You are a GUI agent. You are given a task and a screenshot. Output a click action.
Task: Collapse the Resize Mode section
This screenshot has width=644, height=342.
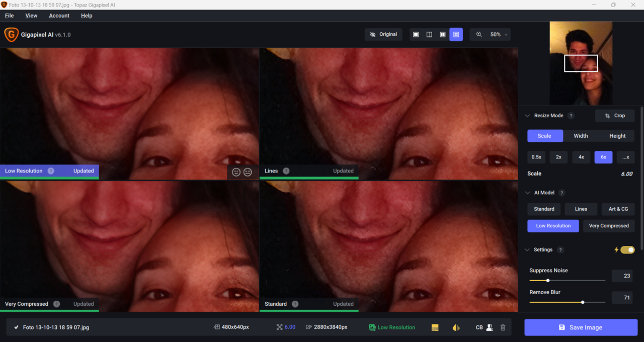(x=527, y=116)
